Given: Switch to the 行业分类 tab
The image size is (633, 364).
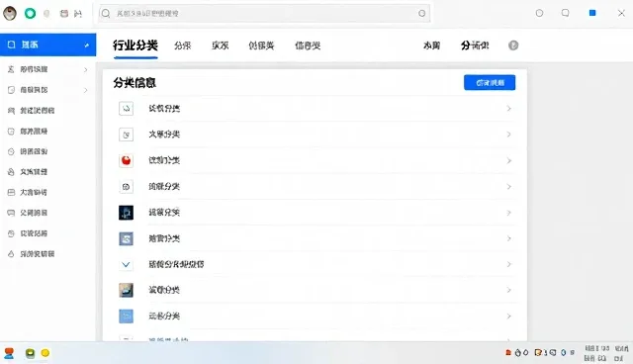Looking at the screenshot, I should pos(136,45).
